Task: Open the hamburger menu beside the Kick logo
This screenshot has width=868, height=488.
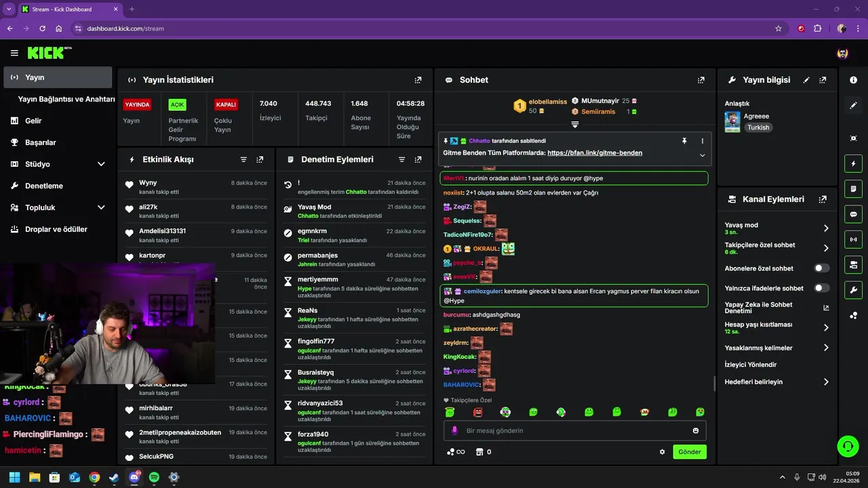Action: [14, 53]
